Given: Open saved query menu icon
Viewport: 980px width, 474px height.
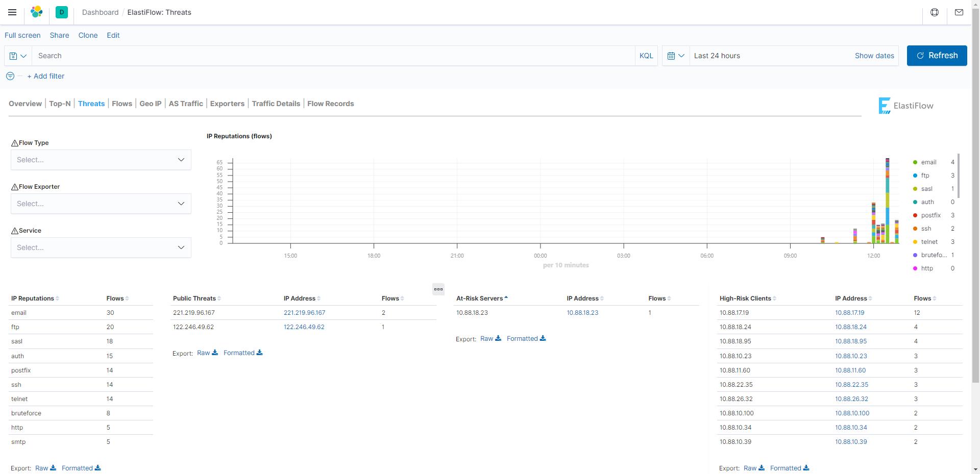Looking at the screenshot, I should coord(18,56).
